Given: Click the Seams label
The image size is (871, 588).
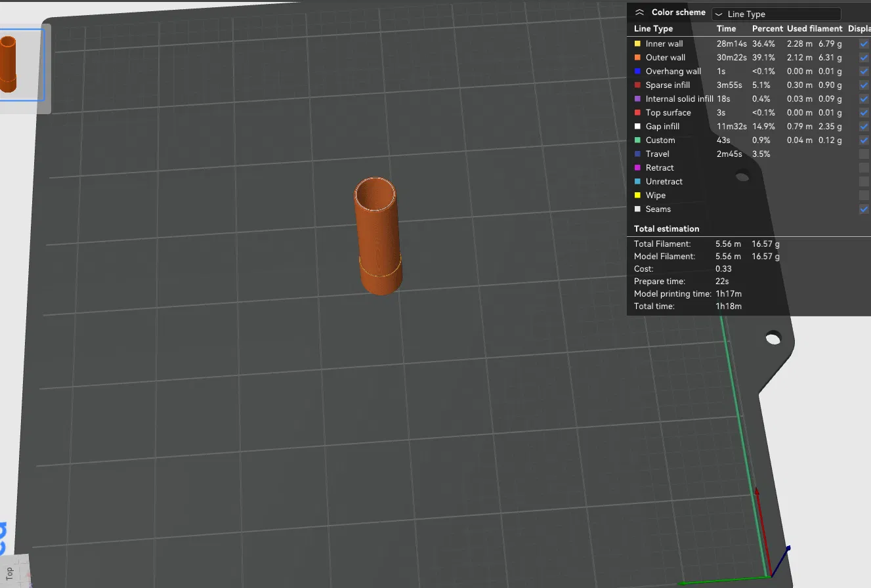Looking at the screenshot, I should (x=658, y=209).
